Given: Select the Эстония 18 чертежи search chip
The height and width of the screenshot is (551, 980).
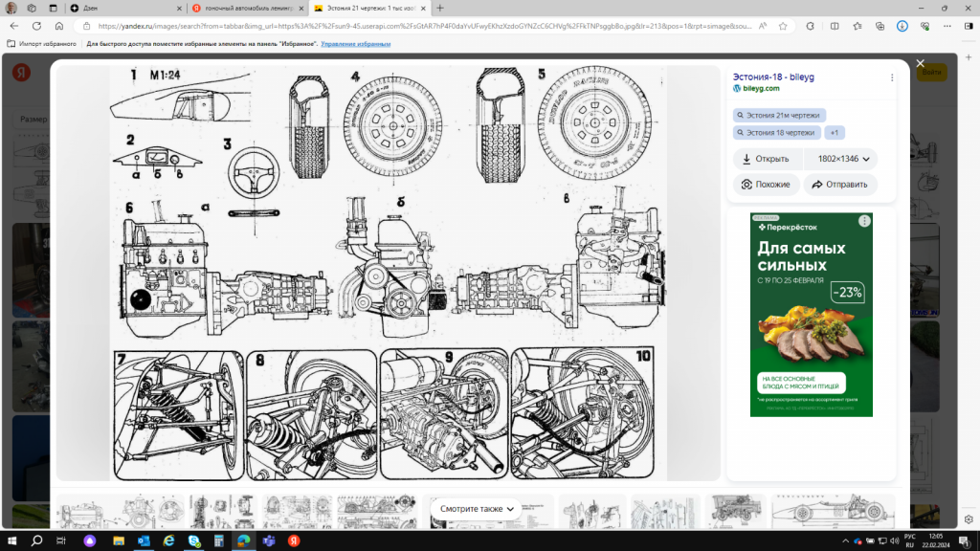Looking at the screenshot, I should point(776,133).
